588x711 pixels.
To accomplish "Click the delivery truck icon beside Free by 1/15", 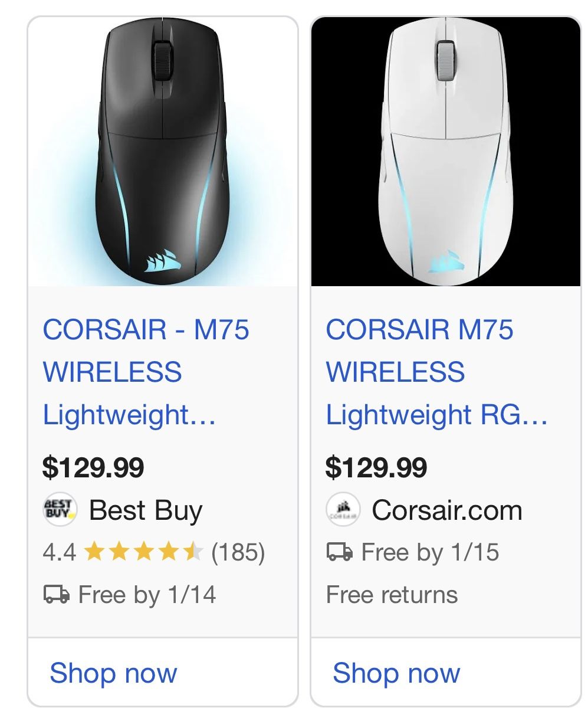I will pyautogui.click(x=339, y=552).
